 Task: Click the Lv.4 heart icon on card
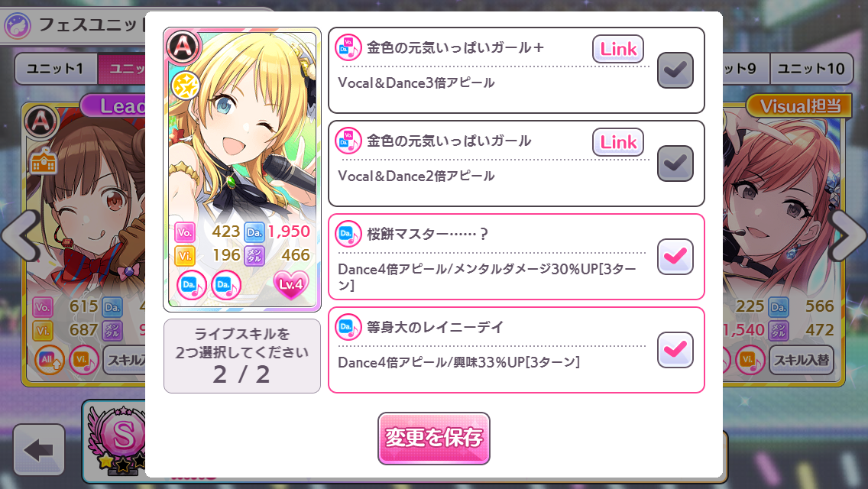(x=290, y=285)
